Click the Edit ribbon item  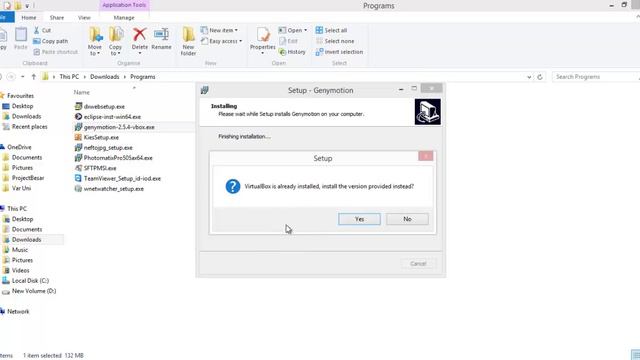click(289, 41)
